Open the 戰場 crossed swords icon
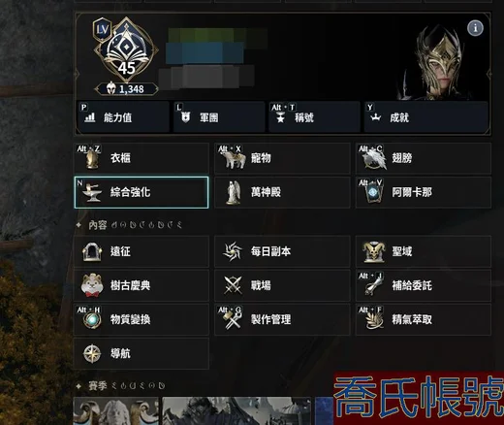 233,285
